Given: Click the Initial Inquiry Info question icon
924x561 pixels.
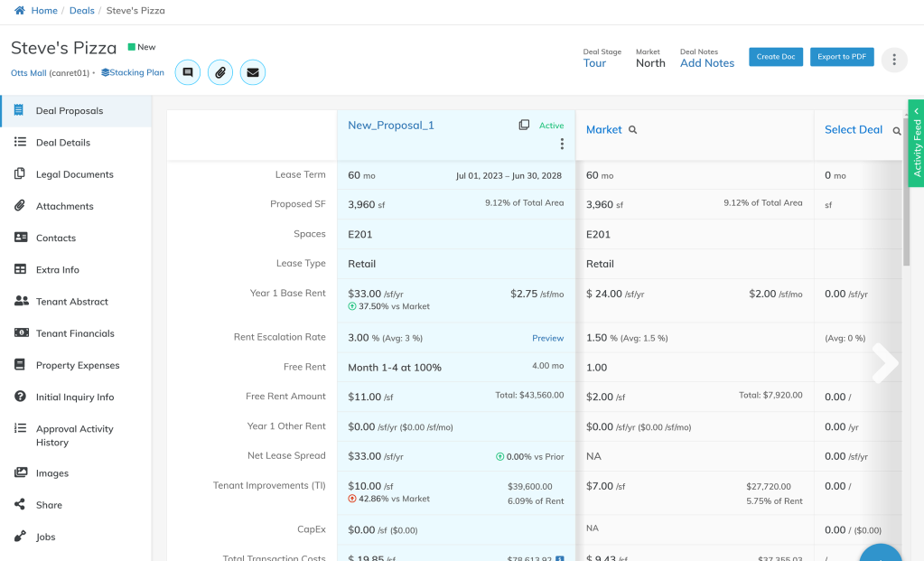Looking at the screenshot, I should [20, 396].
